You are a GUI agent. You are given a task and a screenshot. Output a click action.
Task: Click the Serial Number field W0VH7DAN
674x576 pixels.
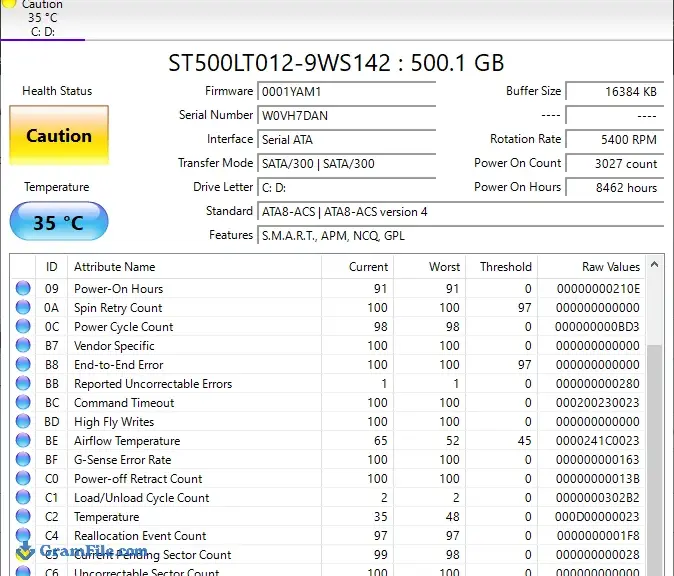pyautogui.click(x=346, y=116)
